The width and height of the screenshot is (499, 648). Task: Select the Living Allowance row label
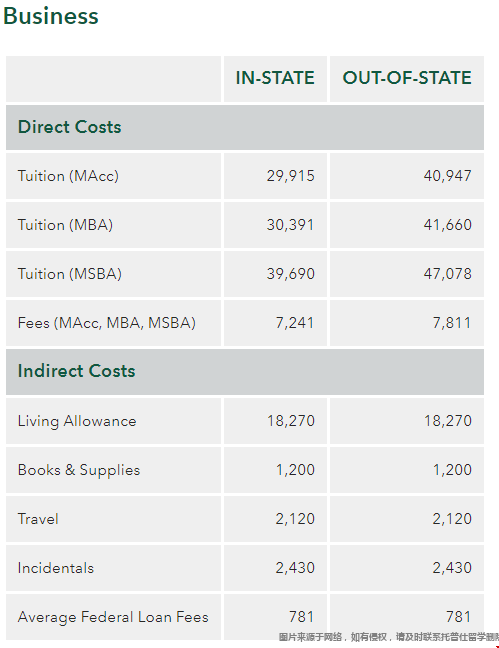[x=77, y=421]
